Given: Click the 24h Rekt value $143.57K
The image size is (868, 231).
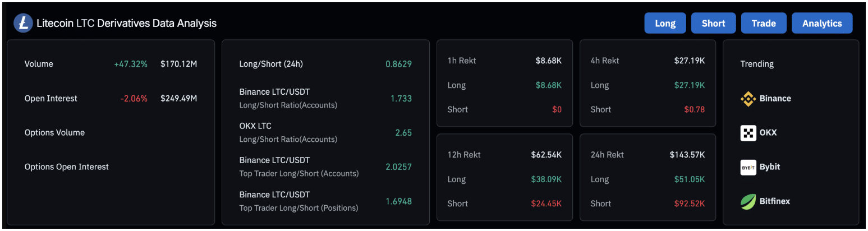Looking at the screenshot, I should [687, 155].
